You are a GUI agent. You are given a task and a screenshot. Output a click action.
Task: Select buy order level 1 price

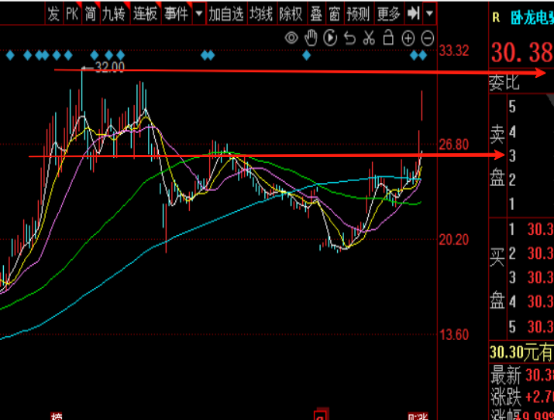pyautogui.click(x=541, y=230)
